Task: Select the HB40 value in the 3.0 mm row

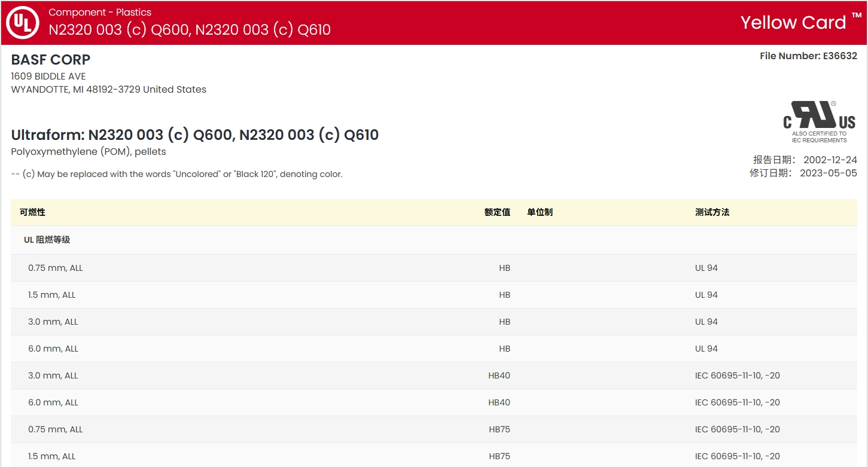Action: pyautogui.click(x=499, y=376)
